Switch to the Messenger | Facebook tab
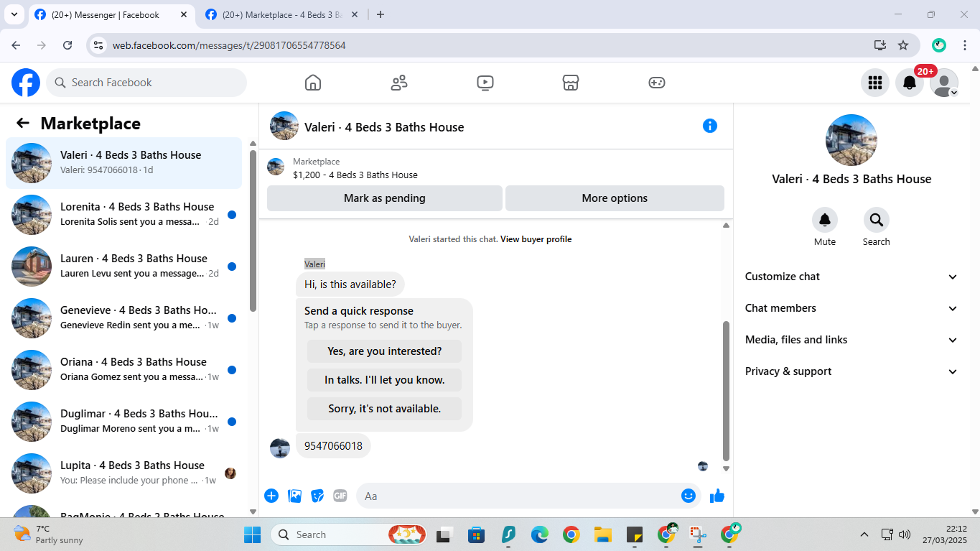This screenshot has height=551, width=980. pos(113,14)
